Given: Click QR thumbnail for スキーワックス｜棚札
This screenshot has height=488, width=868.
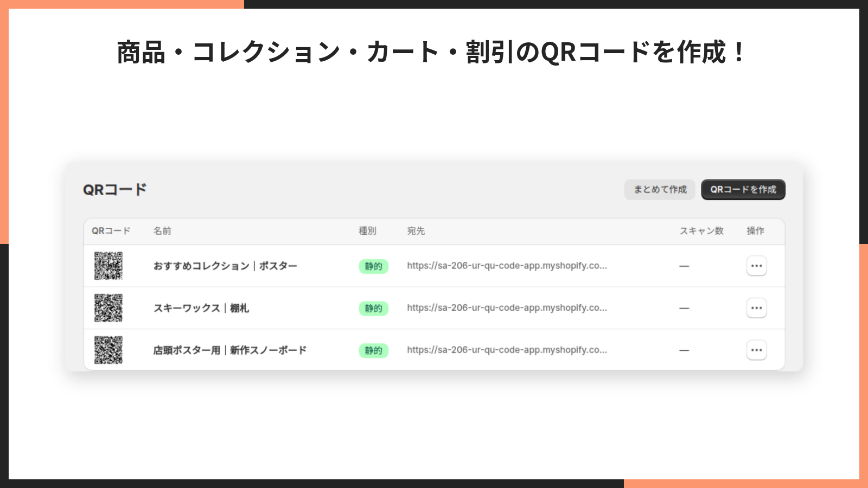Looking at the screenshot, I should tap(108, 308).
